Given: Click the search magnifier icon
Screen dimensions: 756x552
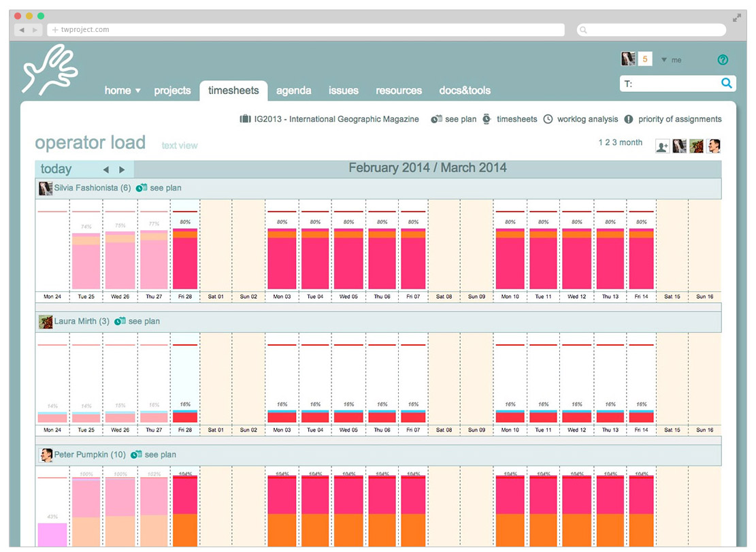Looking at the screenshot, I should [727, 83].
